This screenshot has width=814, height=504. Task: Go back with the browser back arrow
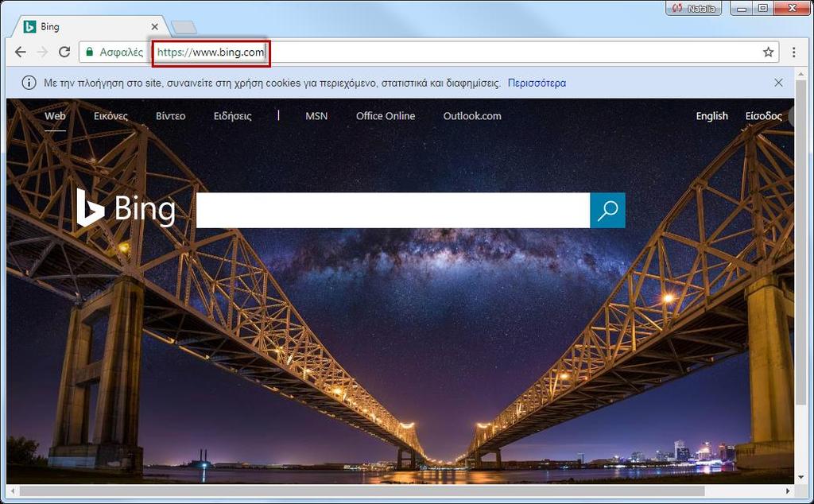click(20, 52)
